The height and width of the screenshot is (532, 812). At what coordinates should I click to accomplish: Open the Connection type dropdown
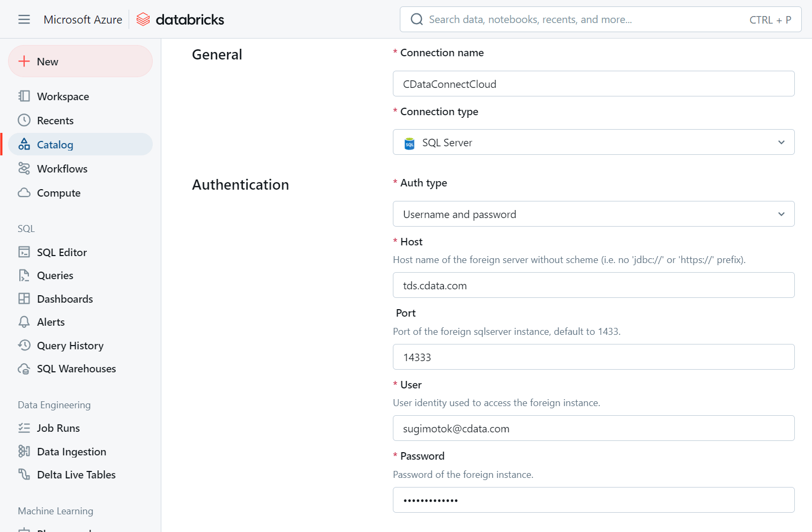pyautogui.click(x=593, y=142)
